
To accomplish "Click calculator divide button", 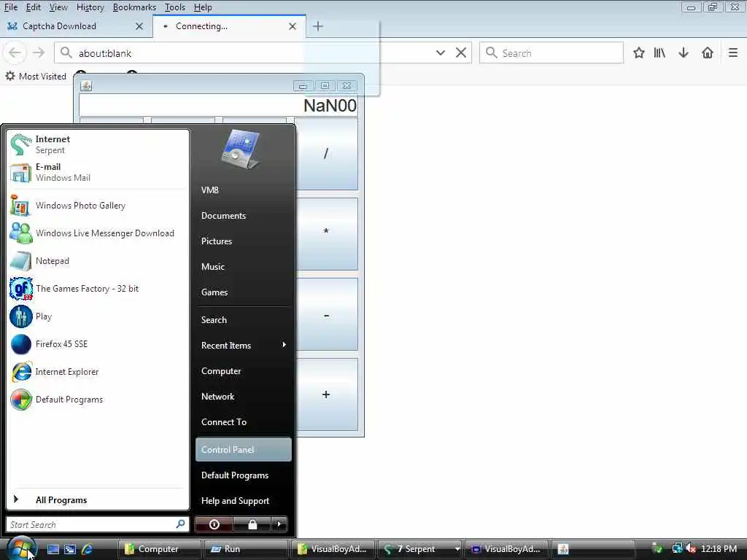I will click(x=326, y=154).
